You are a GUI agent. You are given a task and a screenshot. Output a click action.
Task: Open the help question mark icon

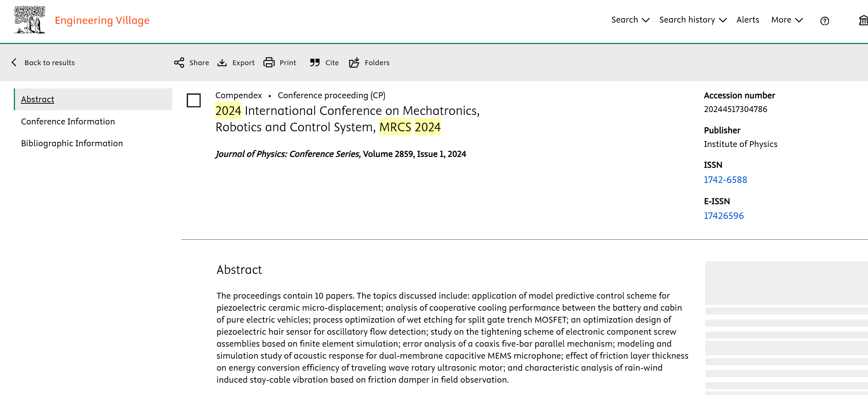coord(825,21)
